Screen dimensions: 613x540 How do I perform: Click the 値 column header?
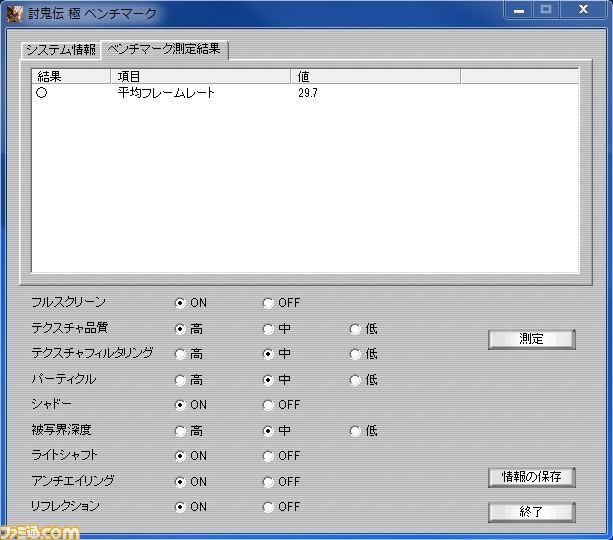click(x=375, y=76)
